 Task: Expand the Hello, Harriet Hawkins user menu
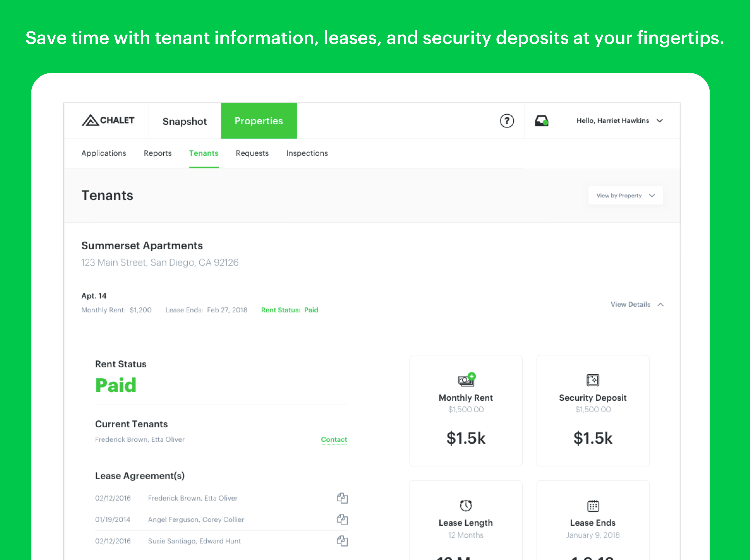coord(619,121)
